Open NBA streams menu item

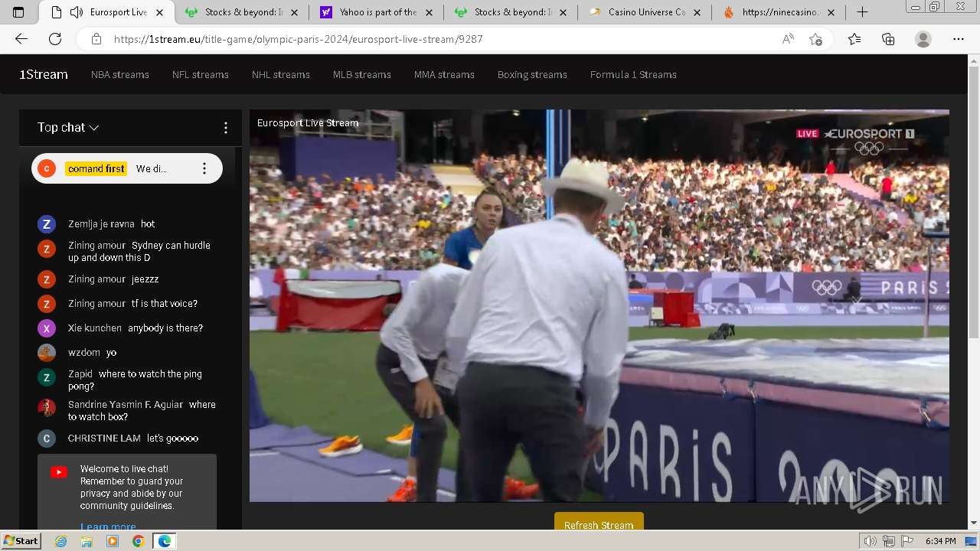pos(120,74)
